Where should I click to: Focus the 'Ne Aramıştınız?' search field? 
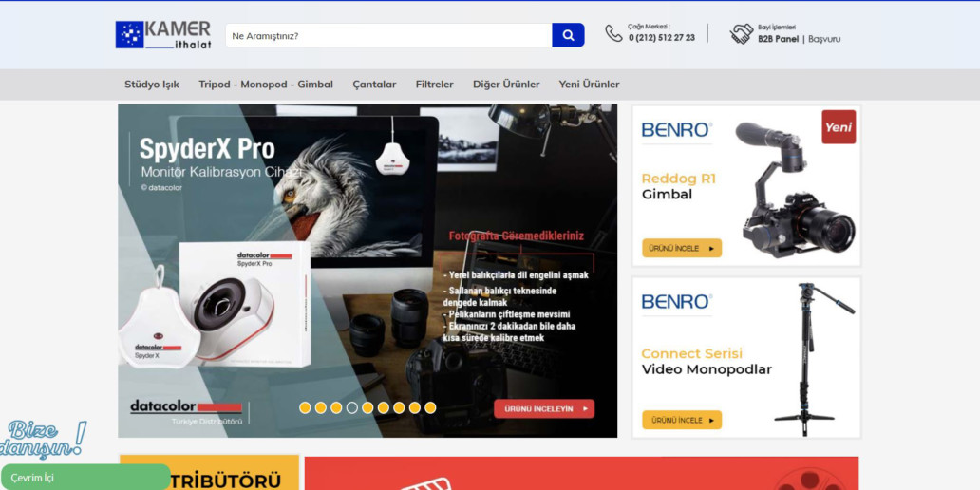[x=388, y=35]
